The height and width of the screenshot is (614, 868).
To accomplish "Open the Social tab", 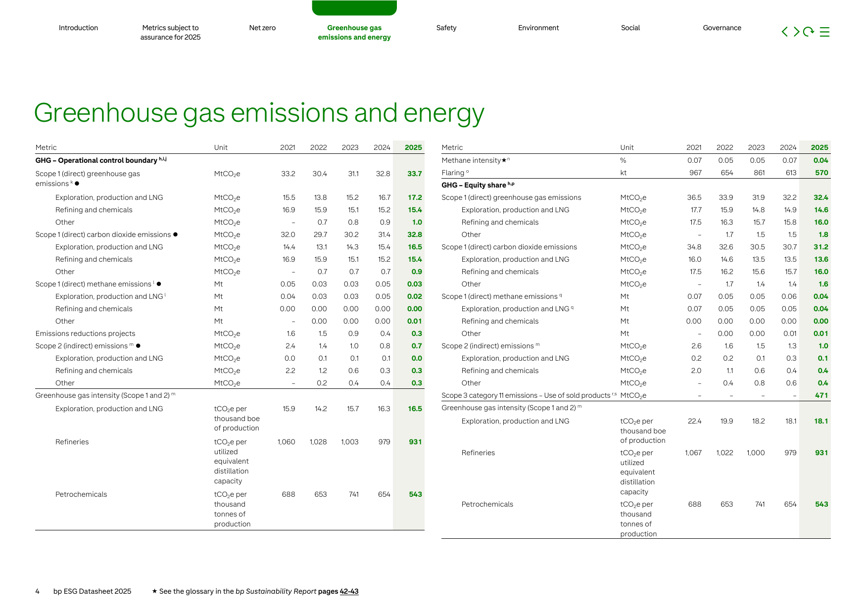I will 630,28.
